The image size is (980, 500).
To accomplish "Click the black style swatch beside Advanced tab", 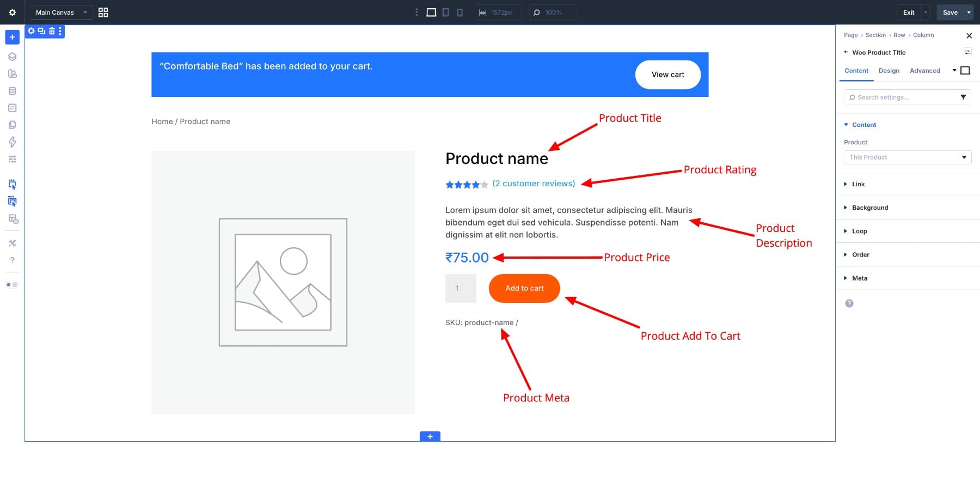I will click(965, 70).
